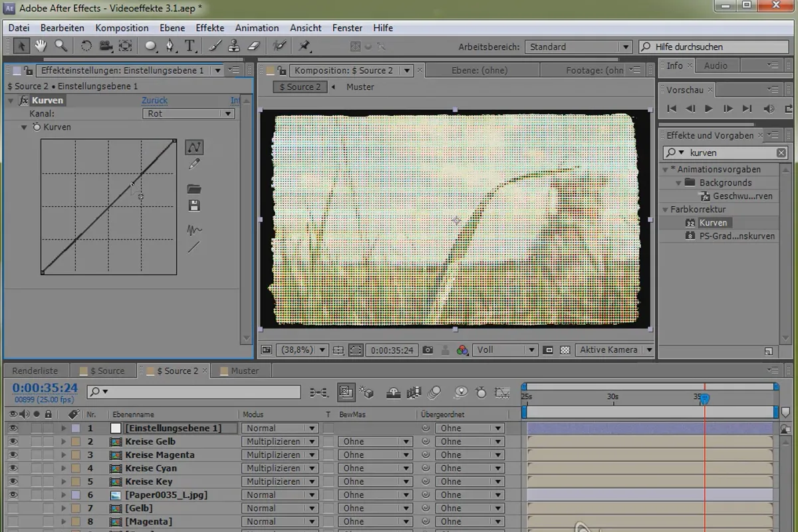This screenshot has height=532, width=798.
Task: Select the Zoom magnifier tool
Action: pyautogui.click(x=61, y=46)
